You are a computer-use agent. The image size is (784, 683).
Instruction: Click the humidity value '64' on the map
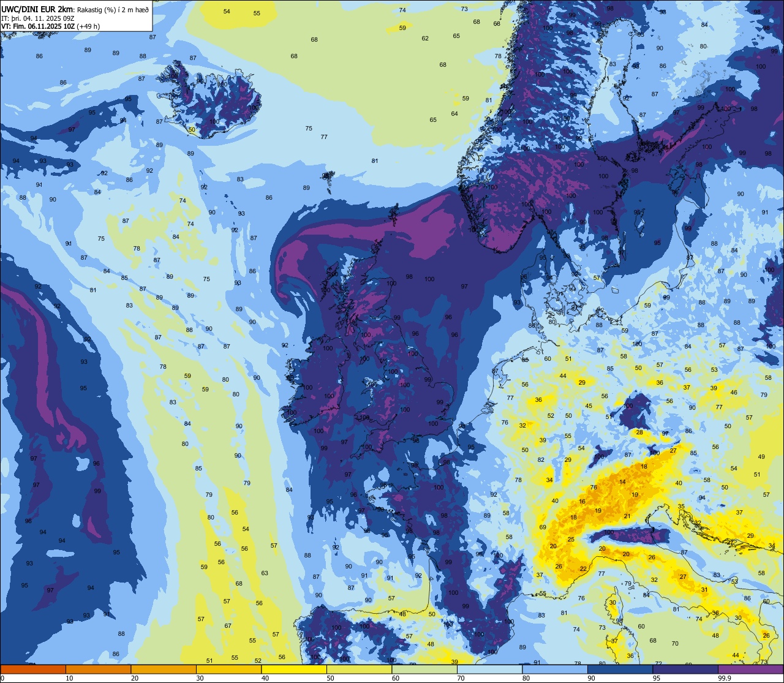pyautogui.click(x=454, y=114)
